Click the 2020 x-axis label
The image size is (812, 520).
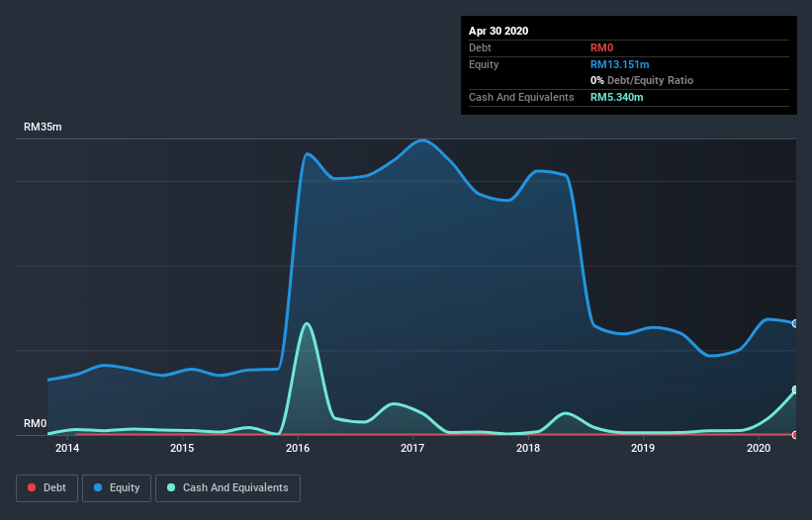coord(759,448)
